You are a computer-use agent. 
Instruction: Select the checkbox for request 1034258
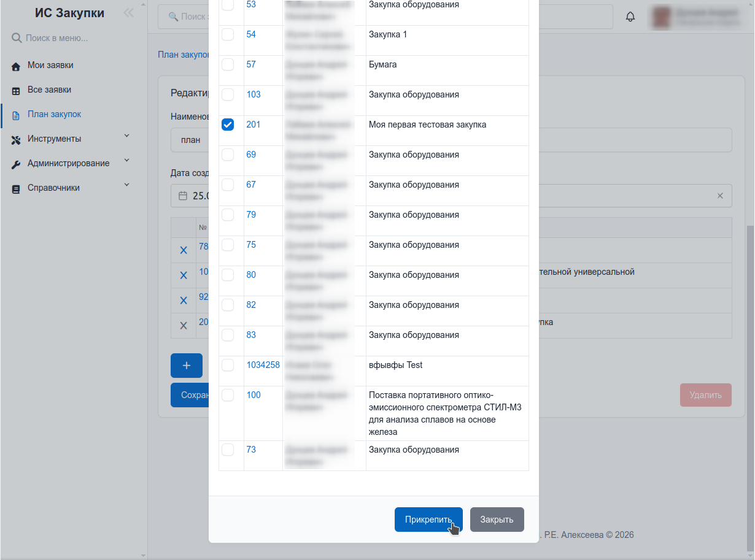(228, 365)
